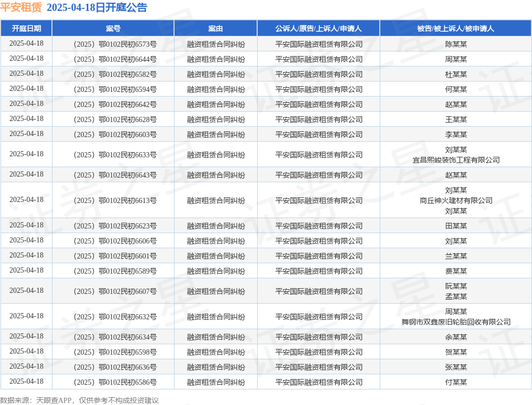Image resolution: width=532 pixels, height=405 pixels.
Task: Click defendant name 王某某
Action: tap(456, 119)
